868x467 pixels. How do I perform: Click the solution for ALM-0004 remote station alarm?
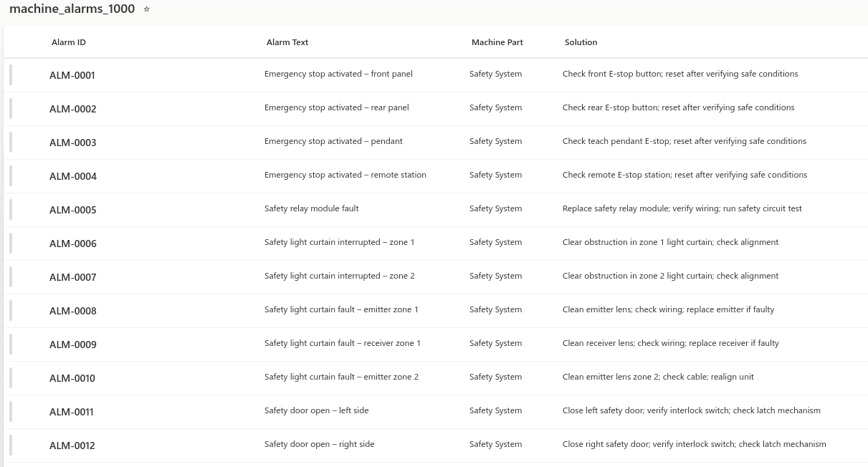685,174
